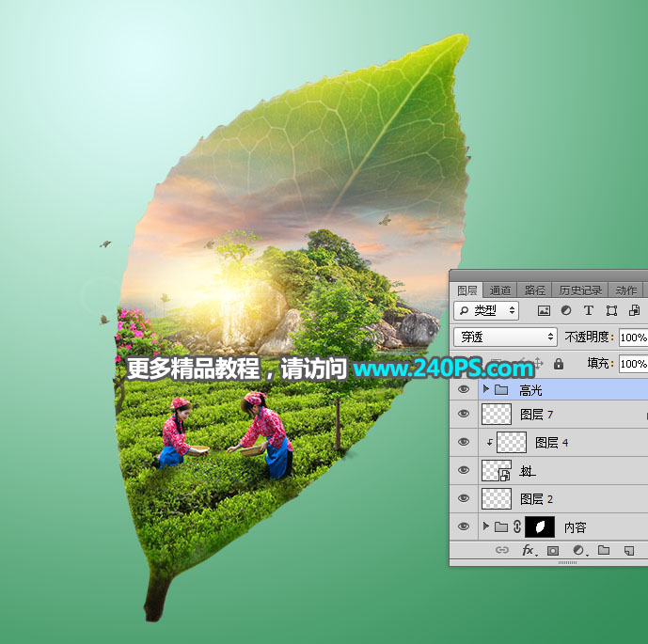Select the 图层 2 thumbnail

497,498
